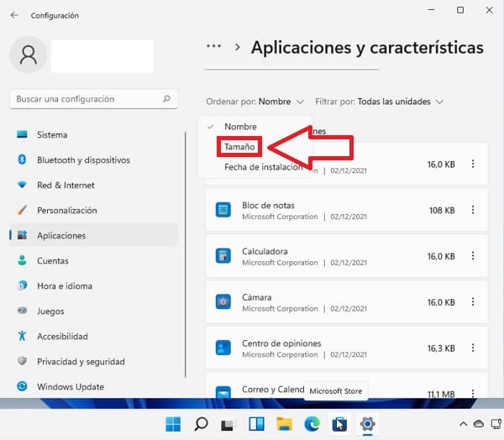Open the Aplicaciones sidebar icon
Image resolution: width=504 pixels, height=440 pixels.
point(22,235)
